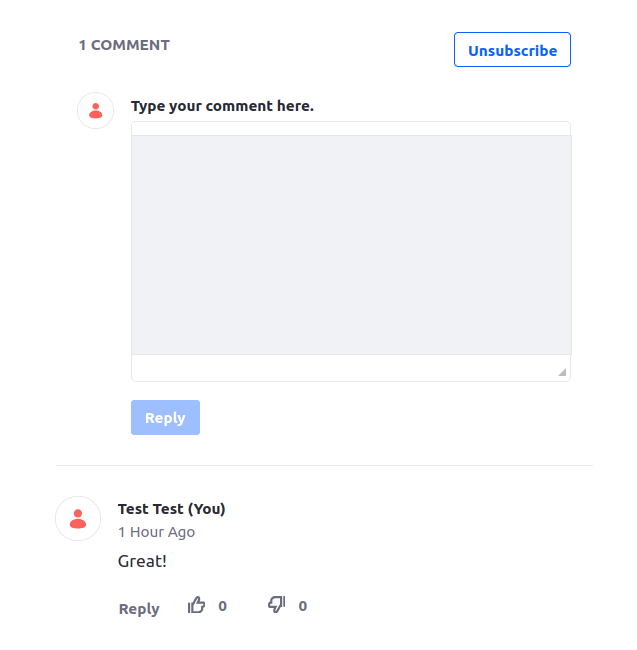Unsubscribe from this comment thread
This screenshot has height=650, width=637.
click(512, 50)
